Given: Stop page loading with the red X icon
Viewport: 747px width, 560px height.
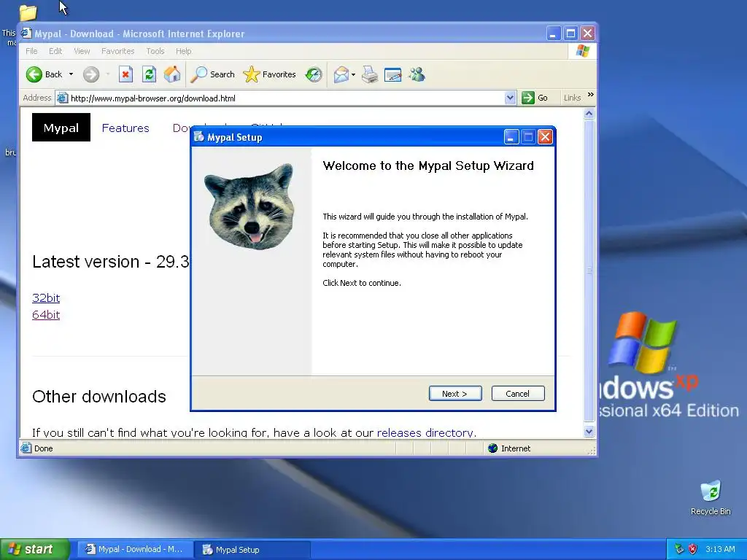Looking at the screenshot, I should click(125, 74).
